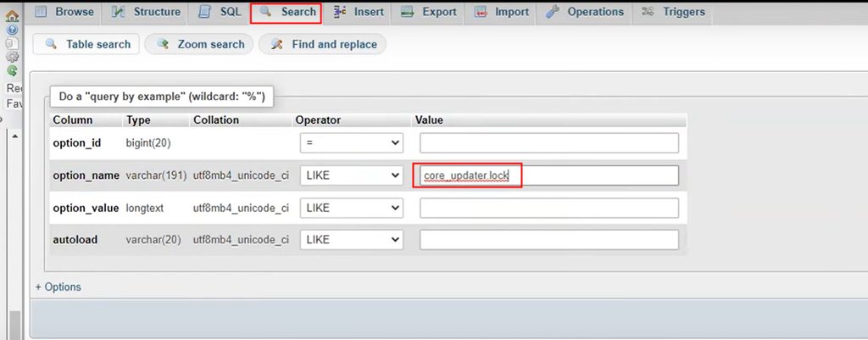Click the Triggers tab's icon
The image size is (868, 340).
[648, 12]
